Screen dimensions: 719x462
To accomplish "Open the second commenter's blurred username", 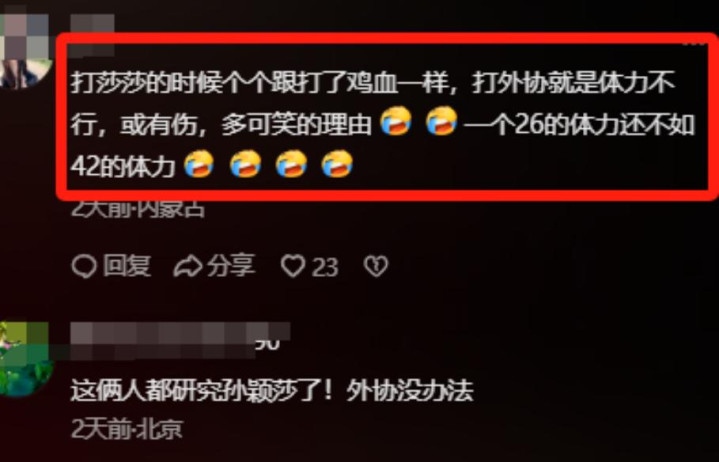I will (180, 340).
